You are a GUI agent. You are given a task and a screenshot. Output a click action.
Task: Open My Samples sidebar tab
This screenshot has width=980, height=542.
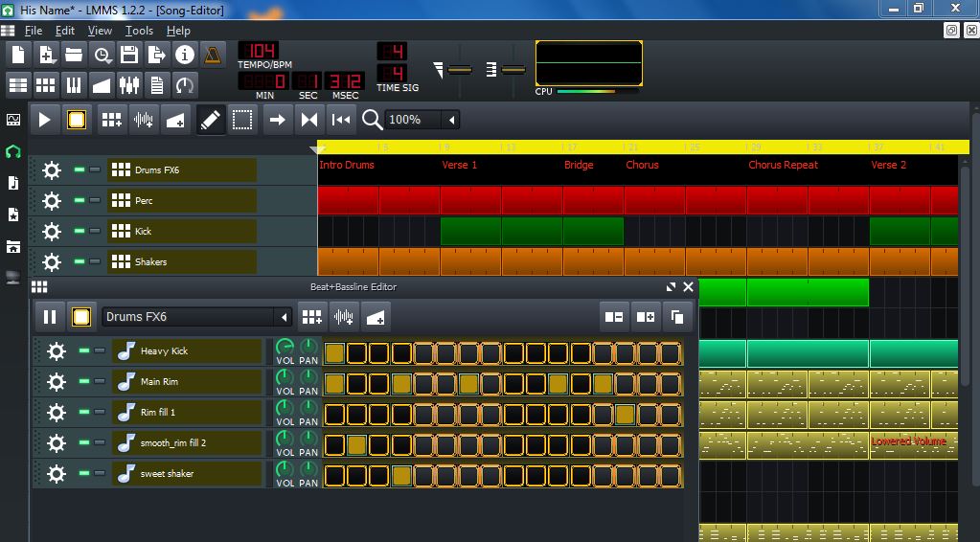click(x=13, y=183)
